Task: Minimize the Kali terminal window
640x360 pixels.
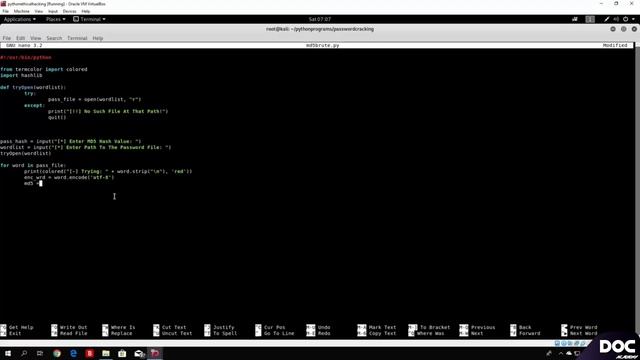Action: (613, 29)
